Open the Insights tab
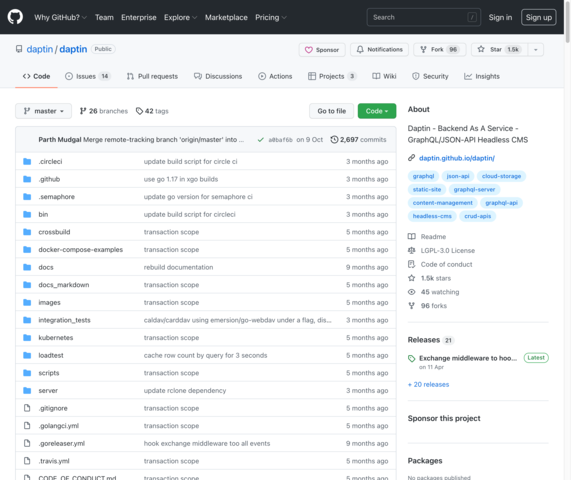This screenshot has height=480, width=571. point(481,76)
